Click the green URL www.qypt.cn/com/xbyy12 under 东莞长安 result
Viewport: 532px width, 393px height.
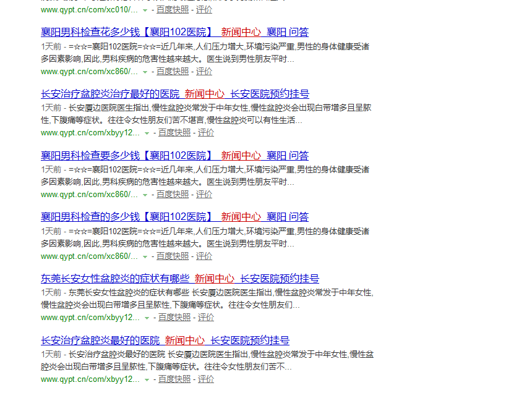(x=88, y=317)
